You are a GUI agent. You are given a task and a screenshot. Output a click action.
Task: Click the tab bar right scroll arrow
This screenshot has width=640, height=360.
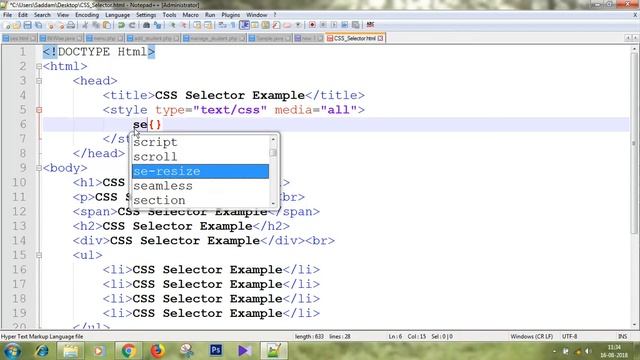[635, 38]
